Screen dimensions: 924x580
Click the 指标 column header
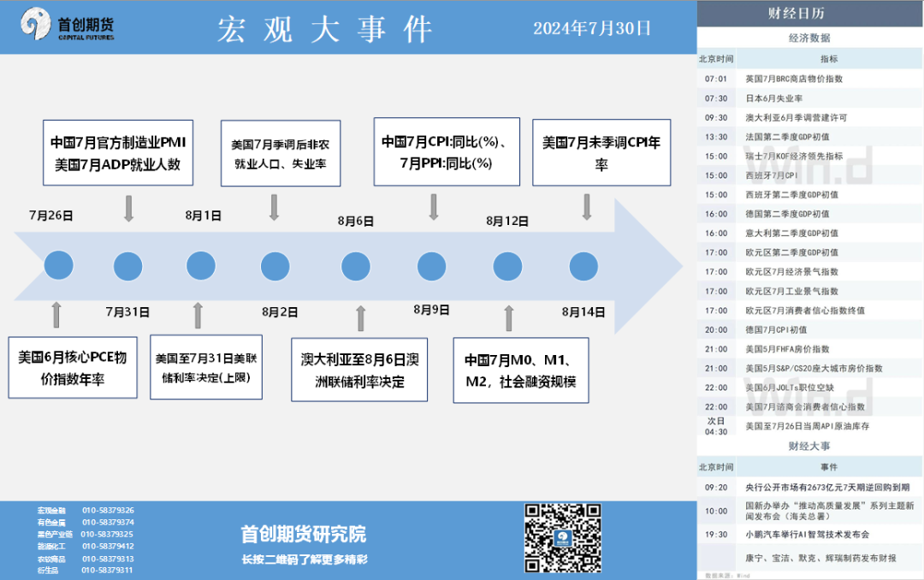point(828,59)
